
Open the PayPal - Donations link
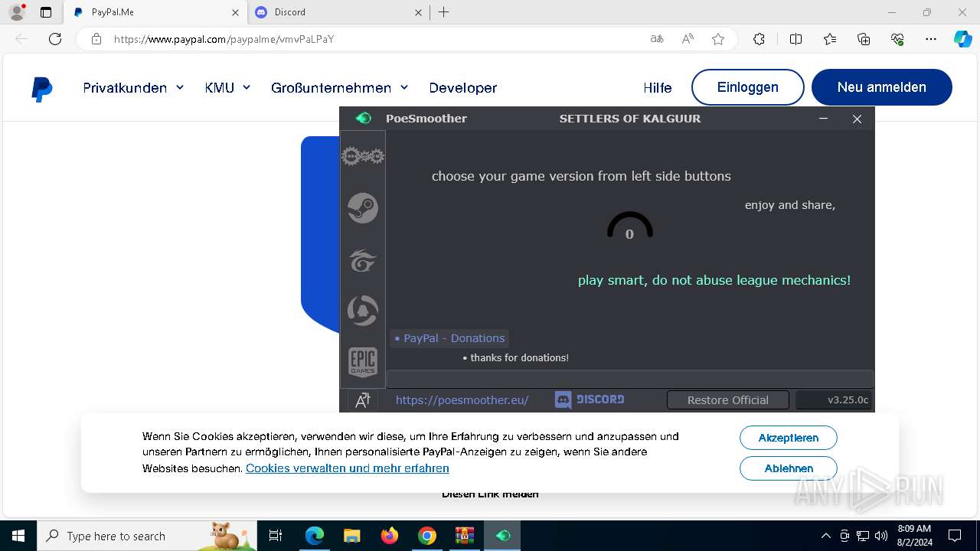click(x=449, y=338)
